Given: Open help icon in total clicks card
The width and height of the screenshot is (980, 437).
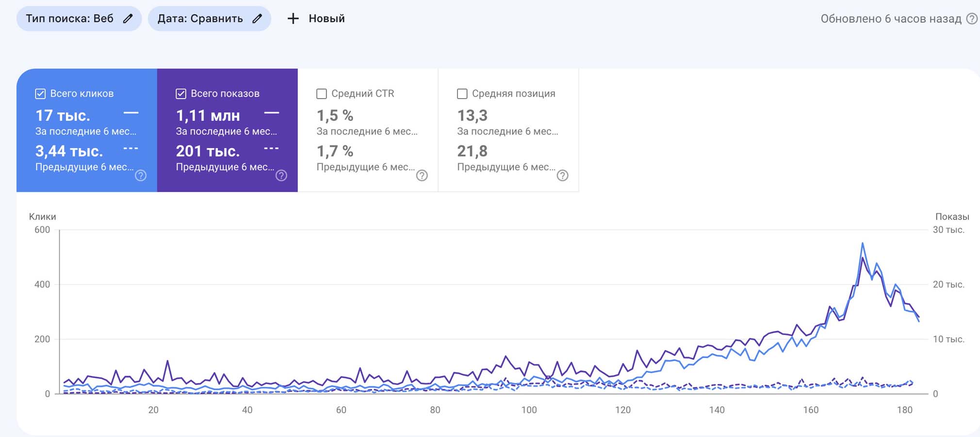Looking at the screenshot, I should pyautogui.click(x=141, y=175).
